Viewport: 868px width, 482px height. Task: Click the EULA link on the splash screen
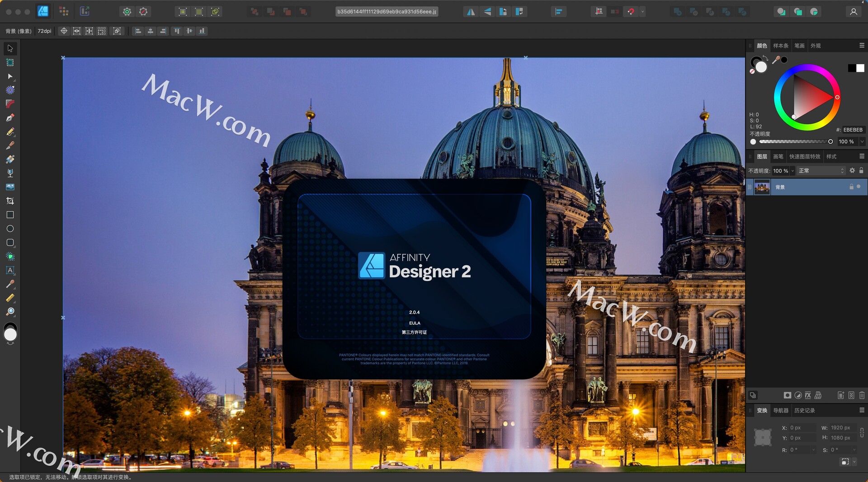(x=415, y=323)
